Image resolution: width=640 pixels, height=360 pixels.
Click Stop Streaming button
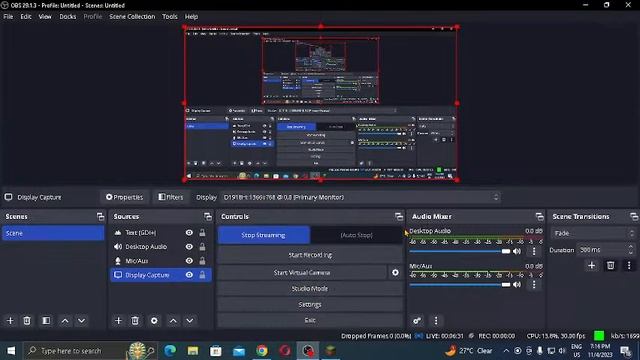pos(263,236)
